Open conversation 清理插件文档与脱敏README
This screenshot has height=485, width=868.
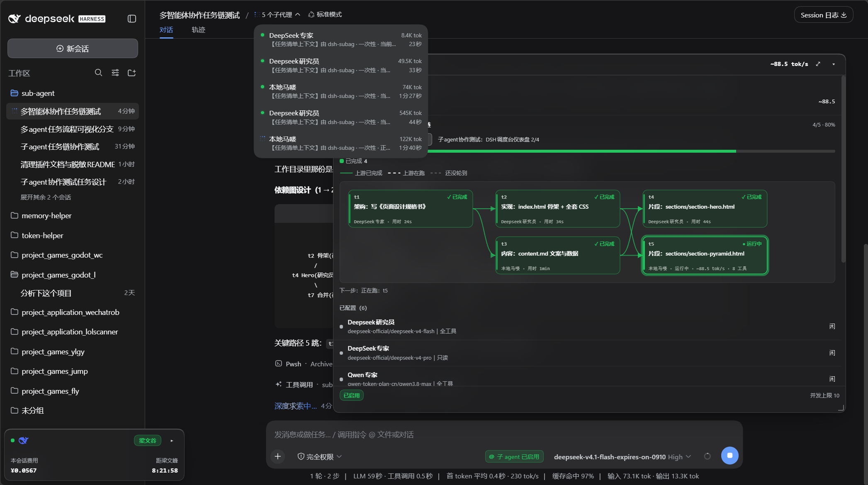pos(73,164)
